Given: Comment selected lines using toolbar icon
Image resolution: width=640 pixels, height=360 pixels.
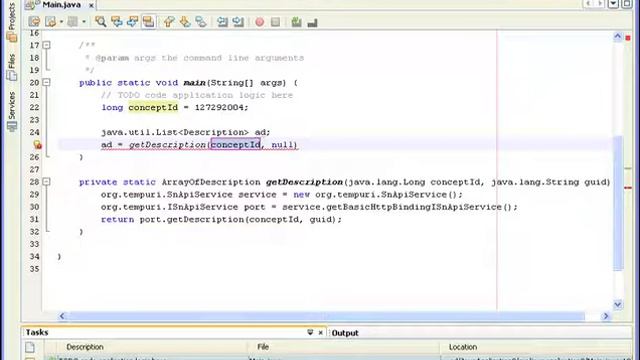Looking at the screenshot, I should point(297,22).
